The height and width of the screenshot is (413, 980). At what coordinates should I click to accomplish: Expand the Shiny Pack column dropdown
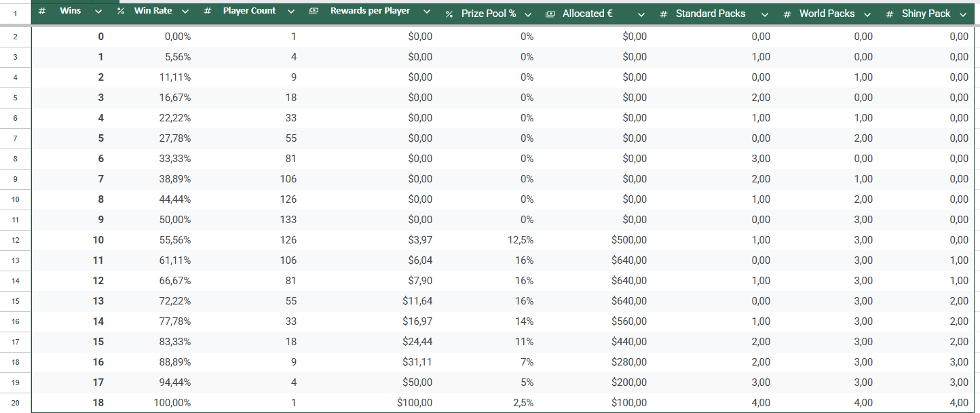(x=962, y=14)
